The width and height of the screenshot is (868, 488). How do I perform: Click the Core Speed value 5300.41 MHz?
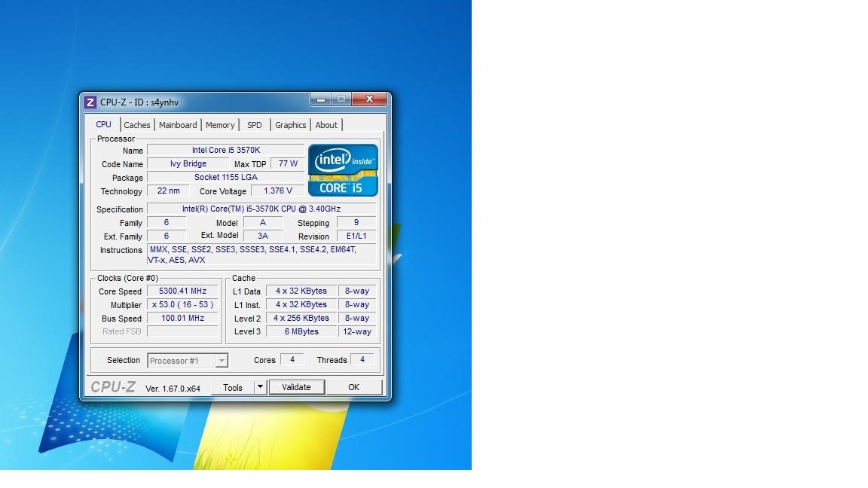pyautogui.click(x=182, y=291)
